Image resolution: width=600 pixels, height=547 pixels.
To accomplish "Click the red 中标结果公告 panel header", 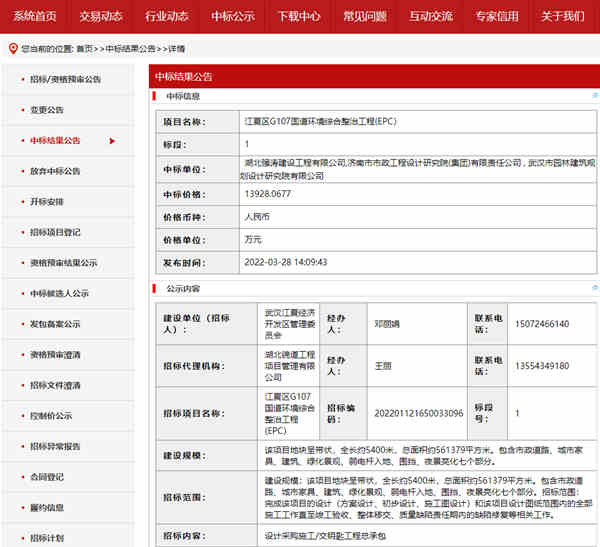I will [x=374, y=77].
